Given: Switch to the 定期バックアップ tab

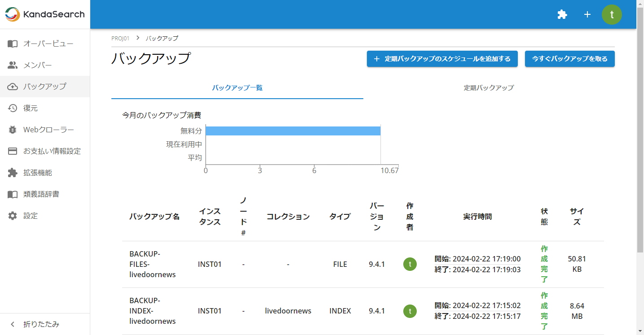Looking at the screenshot, I should coord(489,88).
